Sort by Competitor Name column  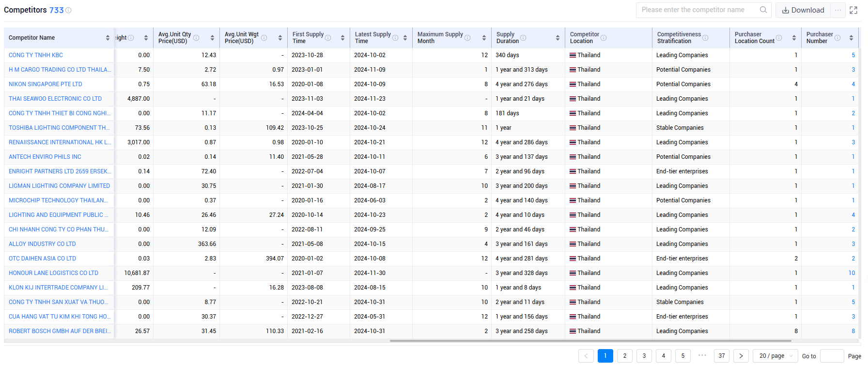pos(108,38)
